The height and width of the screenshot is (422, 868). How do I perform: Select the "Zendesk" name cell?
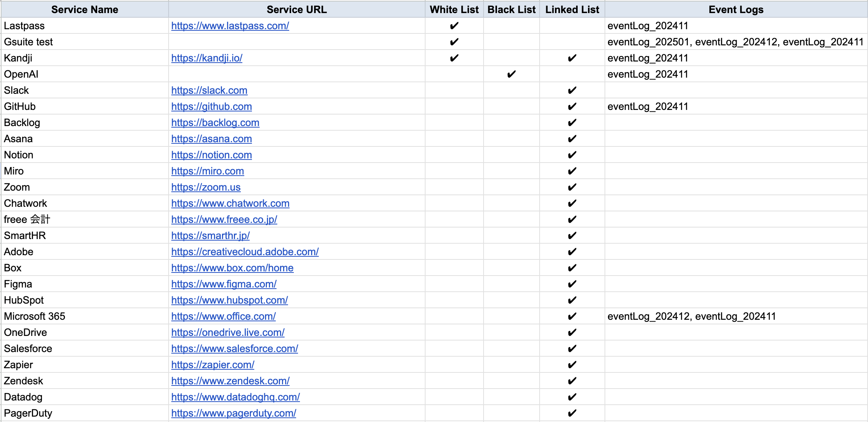(85, 381)
